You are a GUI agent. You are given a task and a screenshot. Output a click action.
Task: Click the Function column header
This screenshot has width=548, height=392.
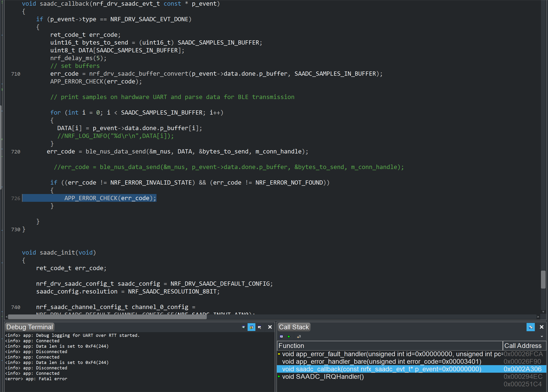(x=390, y=346)
